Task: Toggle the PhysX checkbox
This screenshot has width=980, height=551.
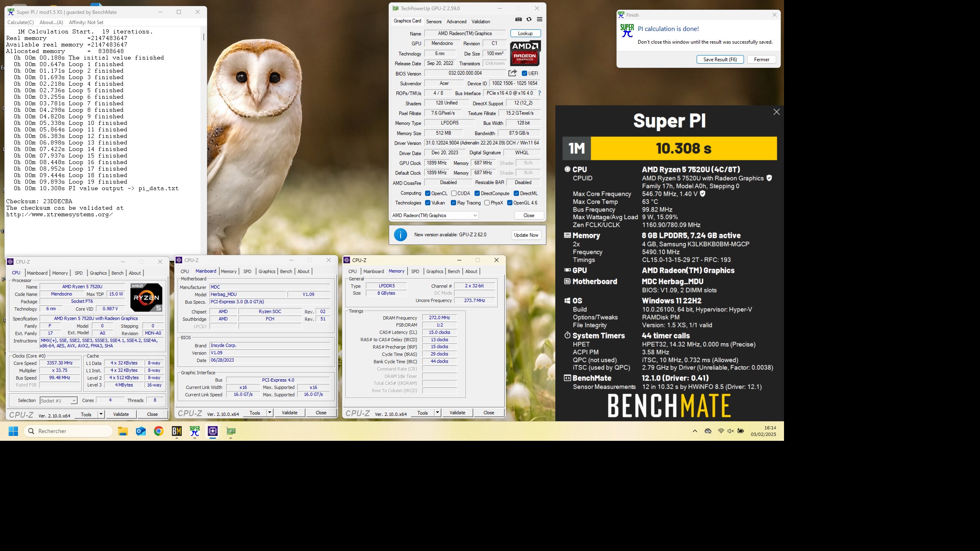Action: click(x=487, y=203)
